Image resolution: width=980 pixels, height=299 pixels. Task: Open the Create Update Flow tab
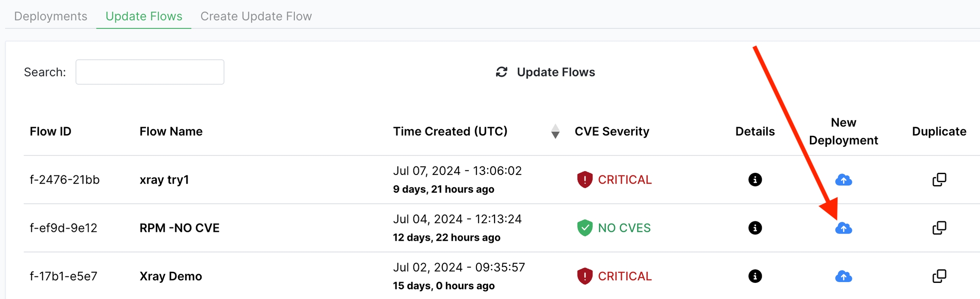tap(256, 16)
